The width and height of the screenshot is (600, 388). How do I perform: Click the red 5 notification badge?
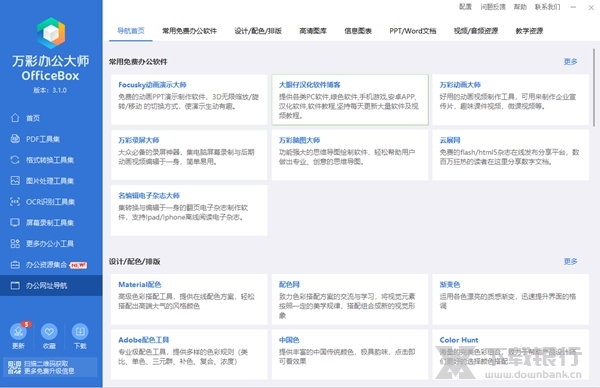click(x=26, y=324)
